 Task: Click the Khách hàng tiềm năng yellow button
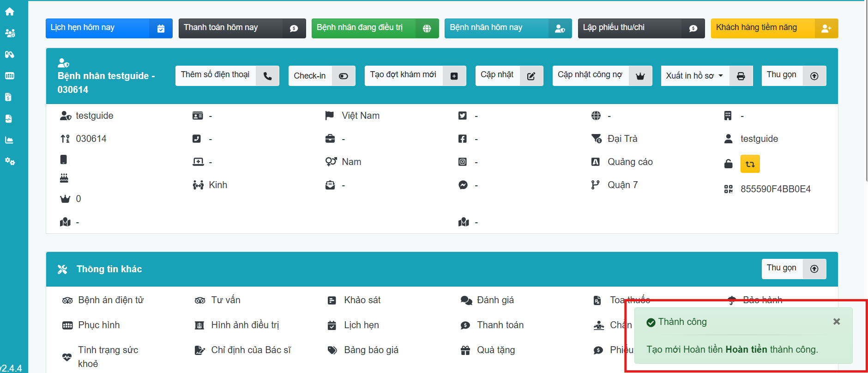tap(774, 28)
